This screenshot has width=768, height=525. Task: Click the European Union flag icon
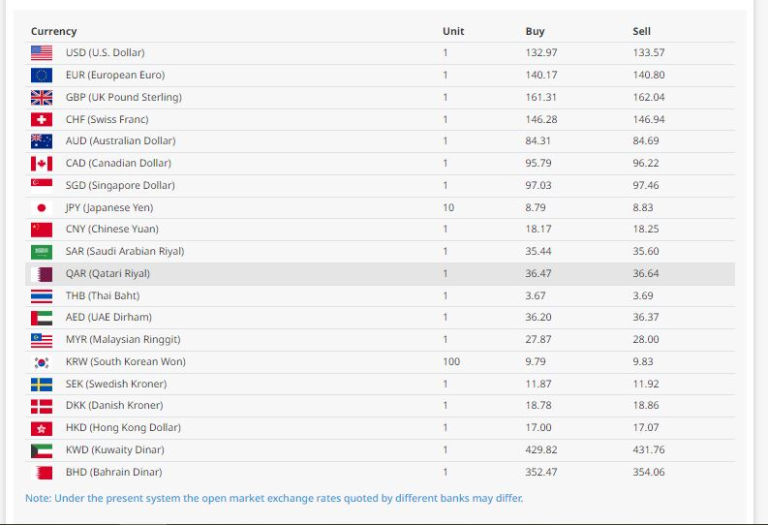41,75
